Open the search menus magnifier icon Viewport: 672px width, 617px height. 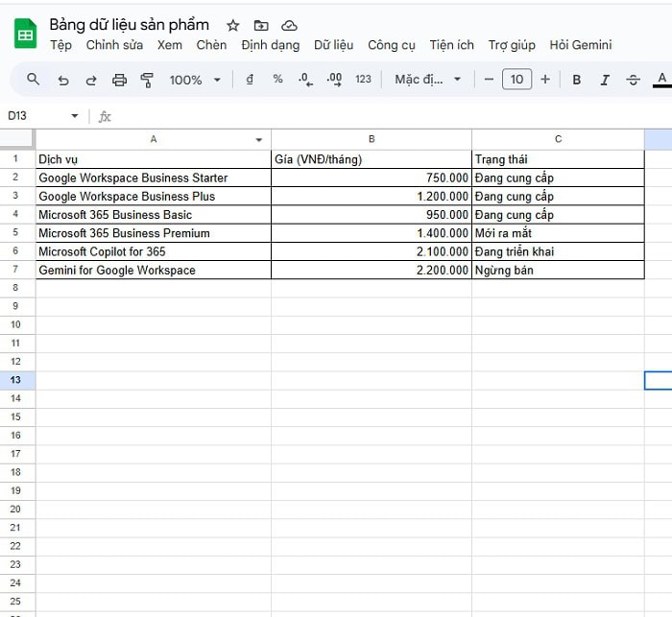(33, 80)
